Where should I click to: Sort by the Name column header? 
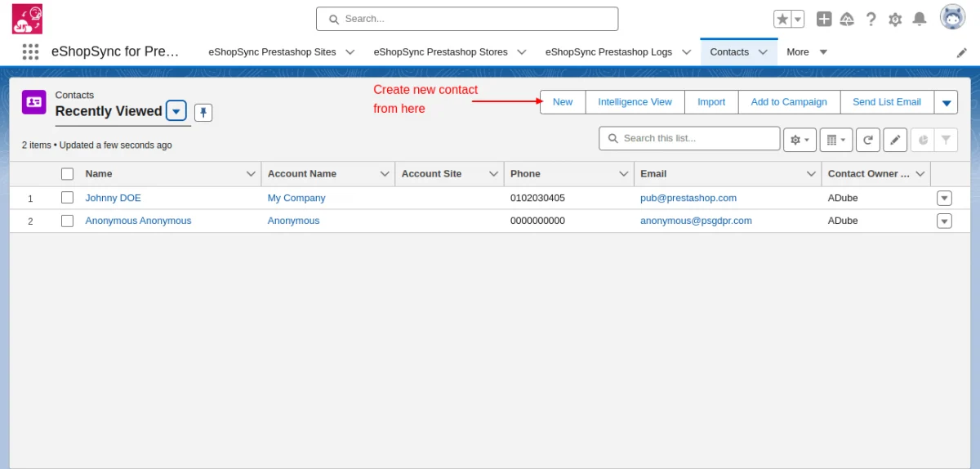99,173
